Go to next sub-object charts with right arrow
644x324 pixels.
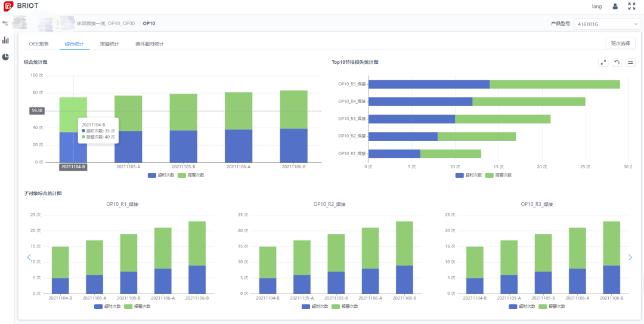[630, 257]
